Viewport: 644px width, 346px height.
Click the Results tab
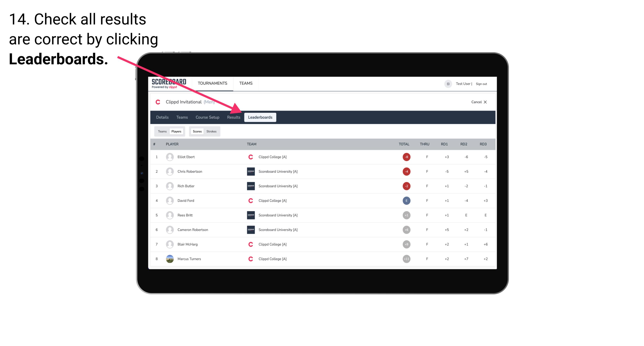click(233, 118)
